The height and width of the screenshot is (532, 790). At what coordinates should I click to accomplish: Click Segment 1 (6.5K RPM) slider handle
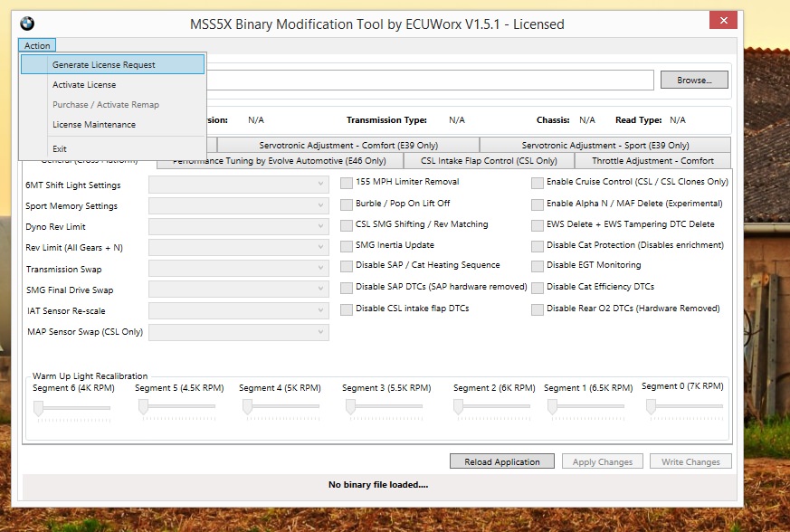point(552,407)
